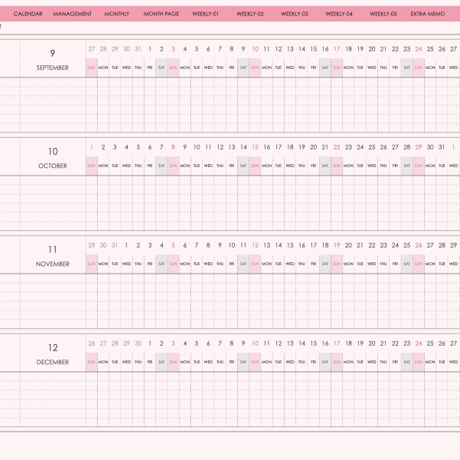Select December date 1

pos(150,343)
